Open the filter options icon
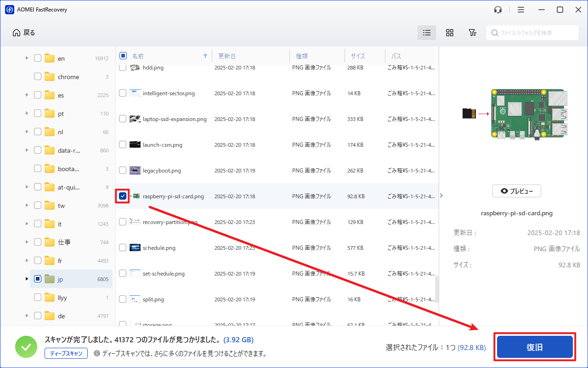The image size is (588, 368). click(472, 33)
